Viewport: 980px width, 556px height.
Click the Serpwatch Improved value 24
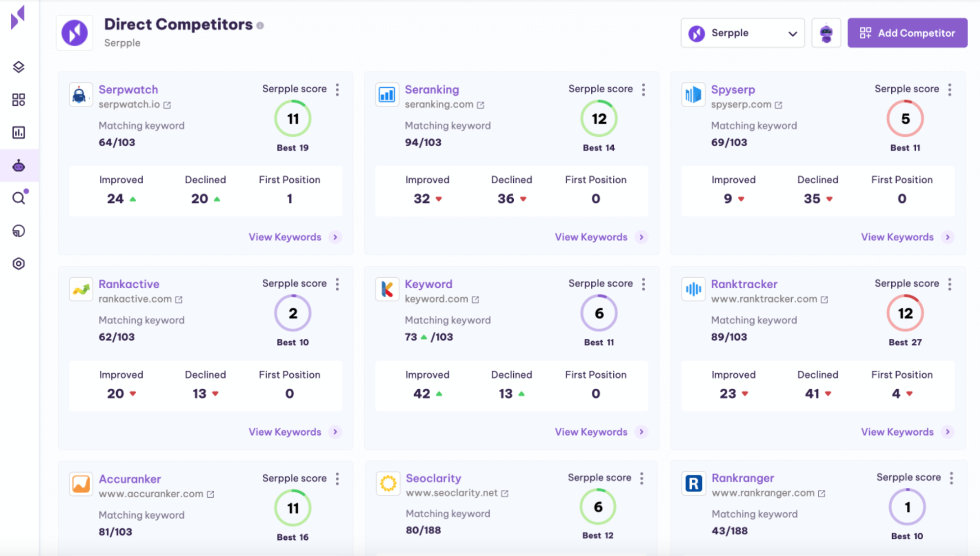115,199
